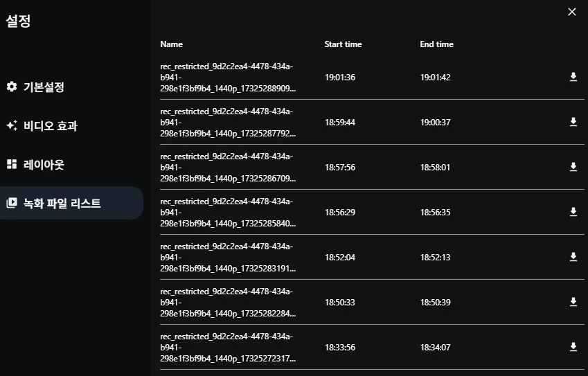
Task: Download the recording that started at 18:50:33
Action: (573, 302)
